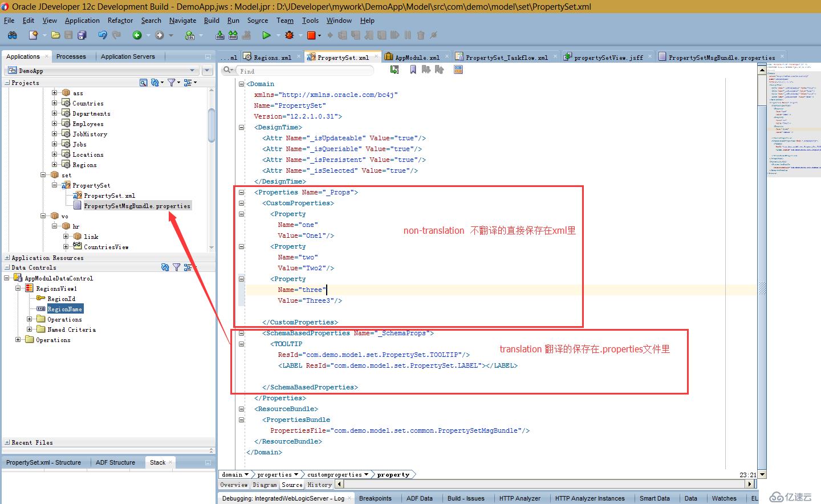Expand the Recent Files section
The image size is (821, 504).
pyautogui.click(x=7, y=442)
